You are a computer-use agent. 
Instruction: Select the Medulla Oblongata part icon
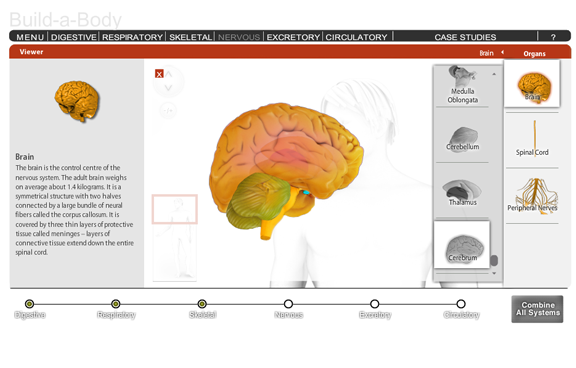pyautogui.click(x=462, y=86)
